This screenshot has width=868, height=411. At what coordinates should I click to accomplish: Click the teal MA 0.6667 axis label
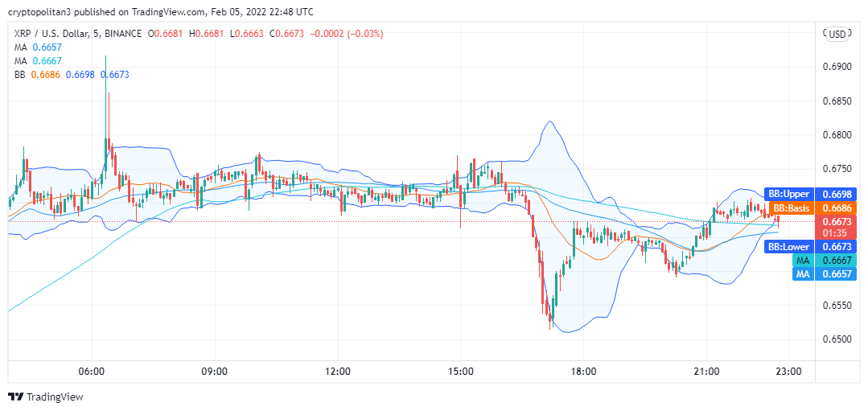(x=825, y=260)
